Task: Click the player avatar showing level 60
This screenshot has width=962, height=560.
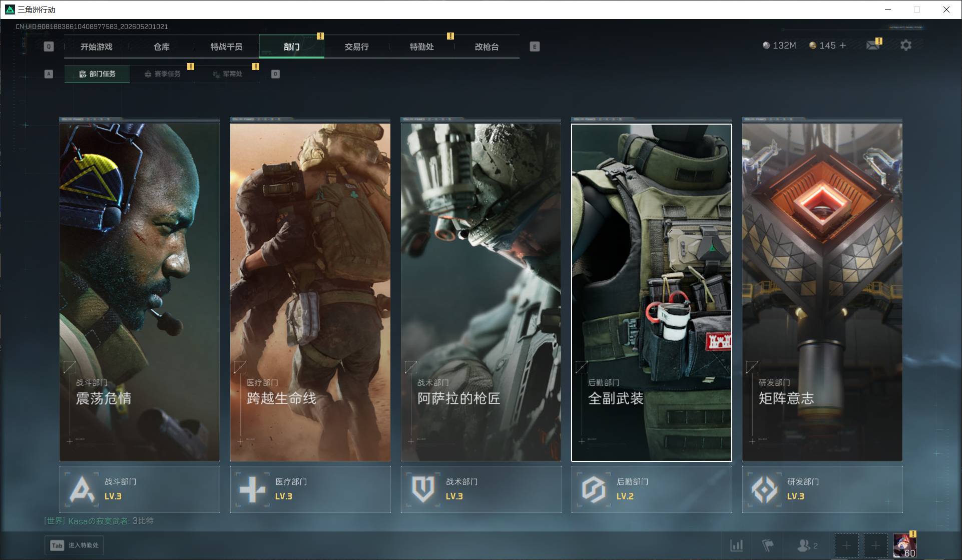Action: [904, 545]
